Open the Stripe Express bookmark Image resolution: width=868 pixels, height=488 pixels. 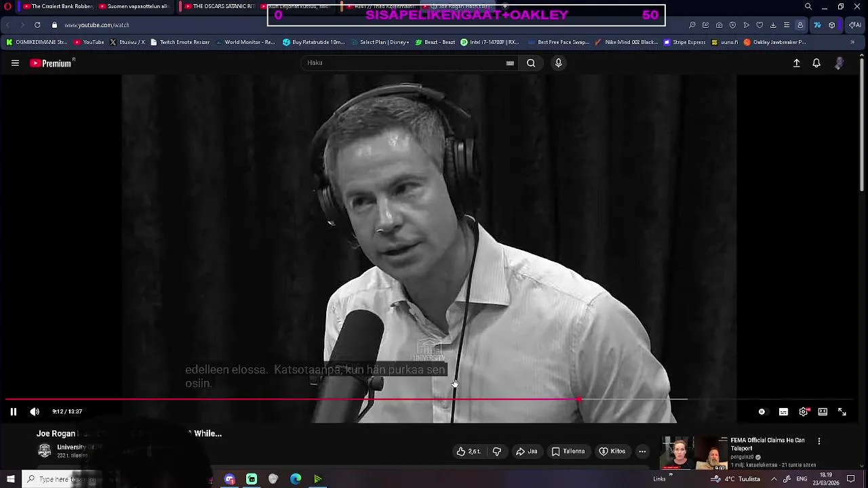click(684, 42)
